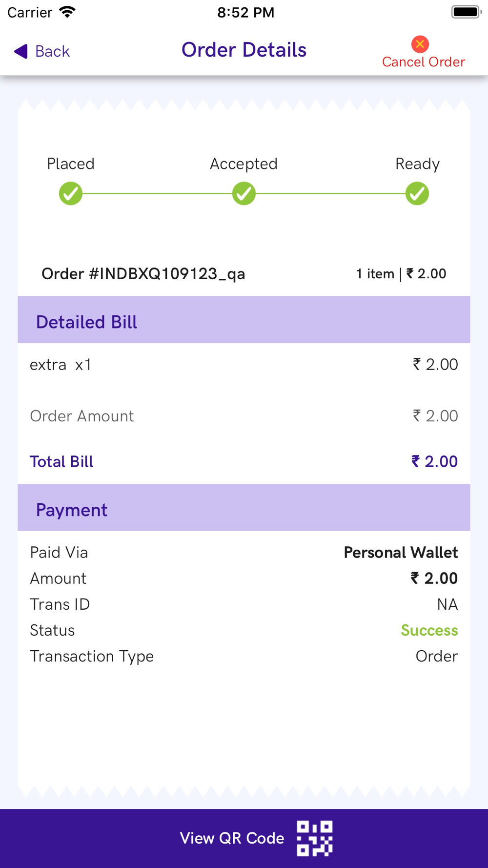Tap the Success status text
488x868 pixels.
tap(429, 630)
